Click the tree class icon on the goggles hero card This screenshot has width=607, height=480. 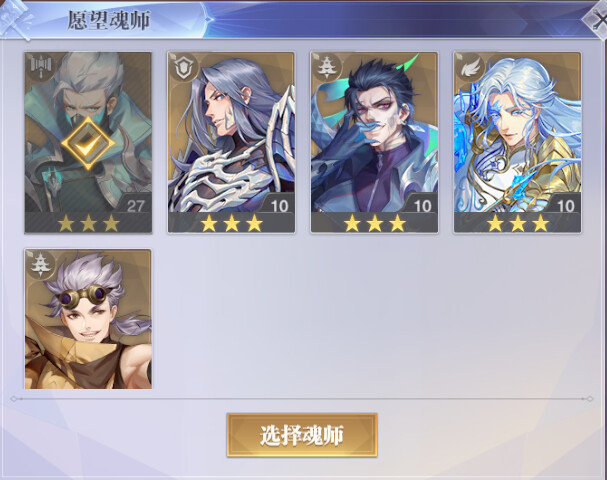(x=41, y=265)
